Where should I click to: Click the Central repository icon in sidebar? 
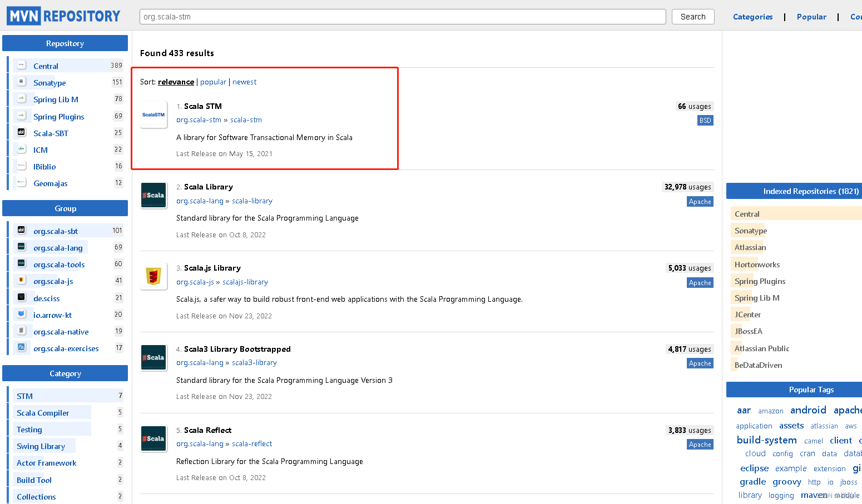point(21,66)
